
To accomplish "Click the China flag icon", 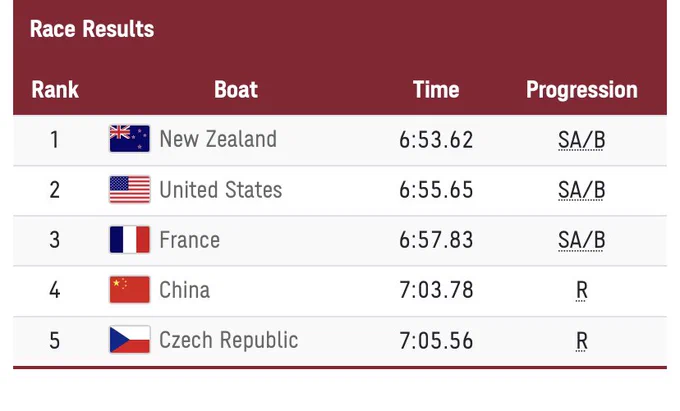I will [130, 290].
